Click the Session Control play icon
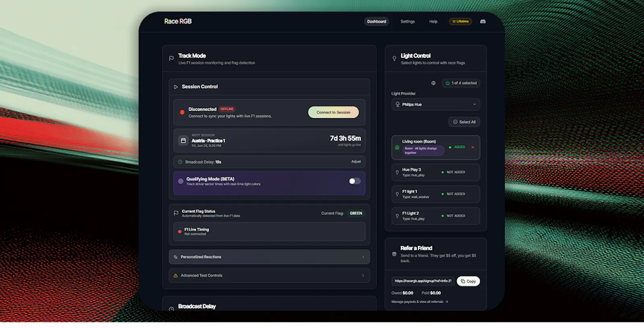This screenshot has width=644, height=328. 176,87
